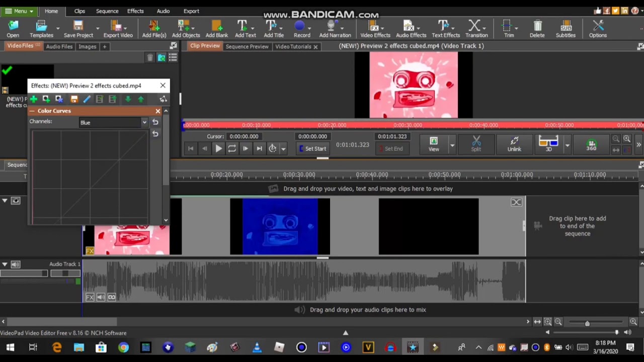Open the Video Effects tool
The image size is (644, 362).
375,29
